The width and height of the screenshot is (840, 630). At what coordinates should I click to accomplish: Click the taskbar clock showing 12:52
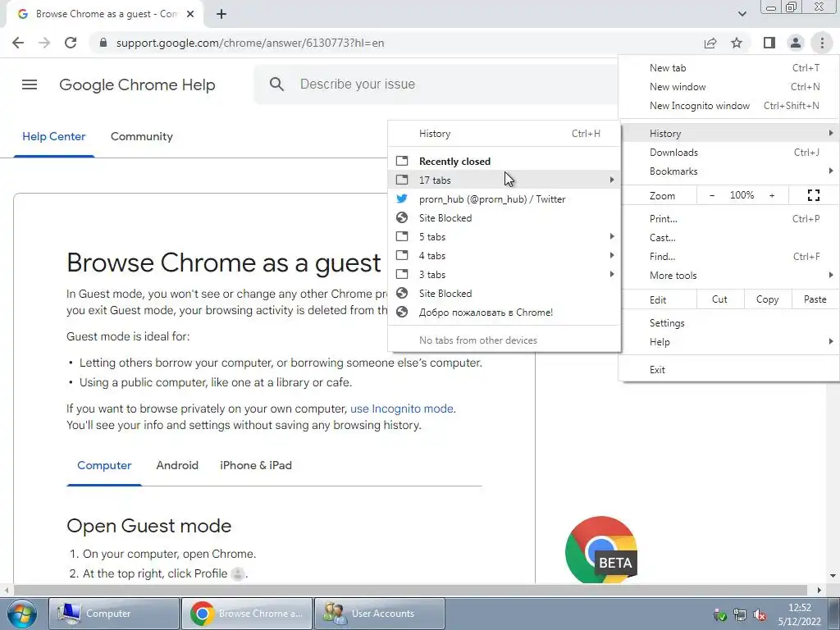(x=799, y=614)
